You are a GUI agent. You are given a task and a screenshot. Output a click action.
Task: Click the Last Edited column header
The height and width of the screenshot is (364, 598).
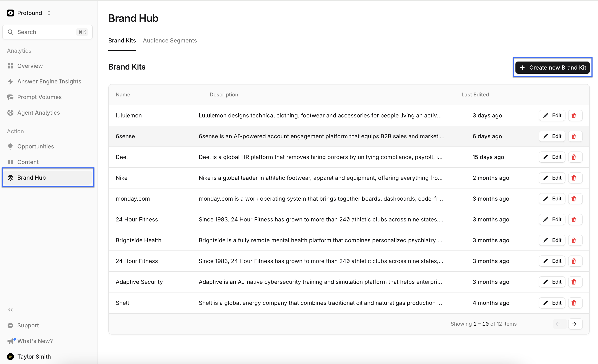pyautogui.click(x=475, y=95)
